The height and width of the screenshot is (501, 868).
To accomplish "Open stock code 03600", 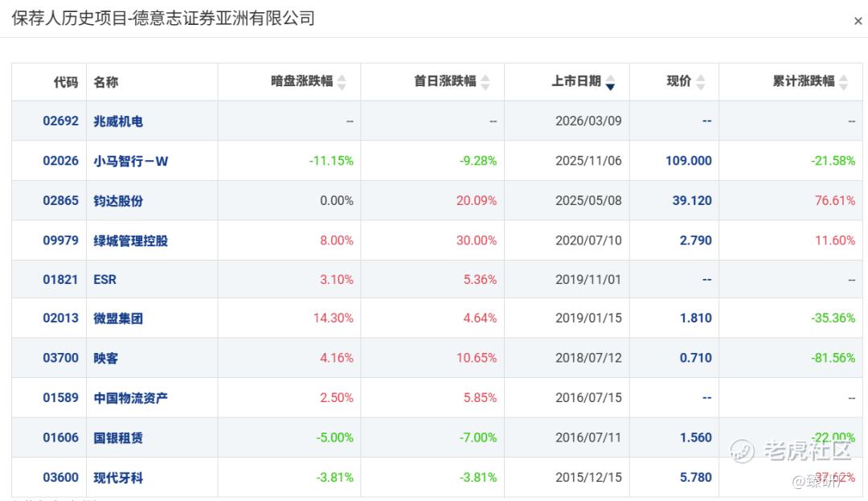I will pos(61,477).
